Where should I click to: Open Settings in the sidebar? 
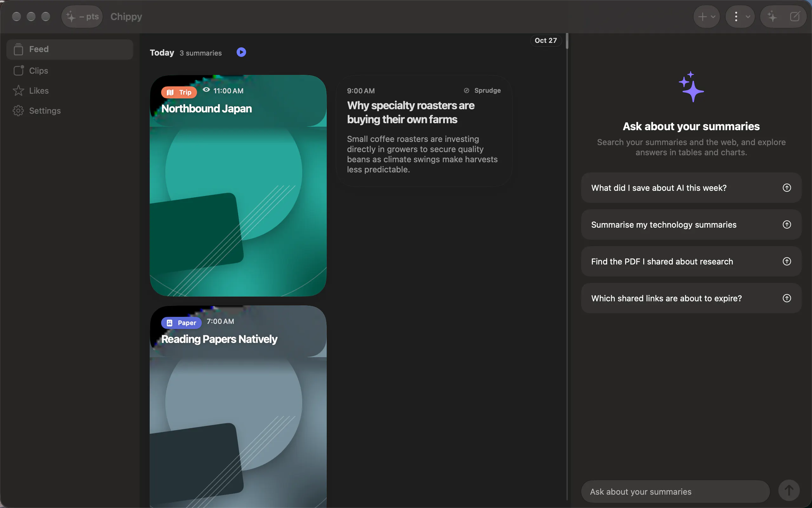[70, 110]
